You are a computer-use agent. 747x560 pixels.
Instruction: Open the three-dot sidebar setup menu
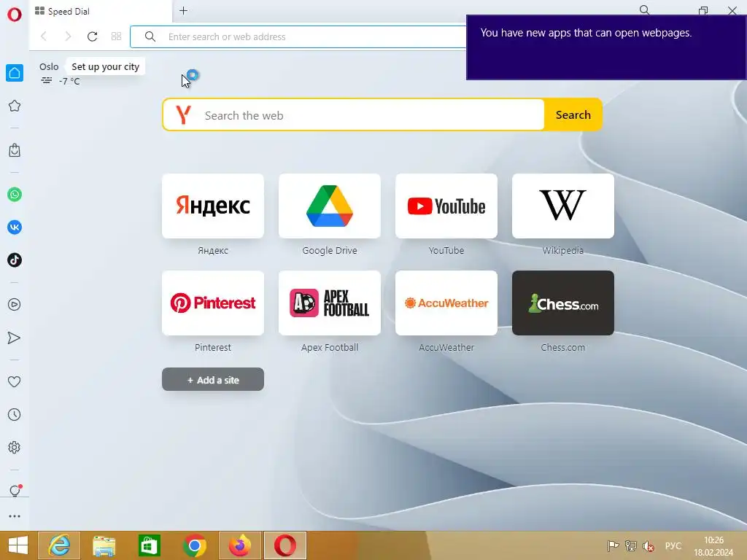point(15,516)
